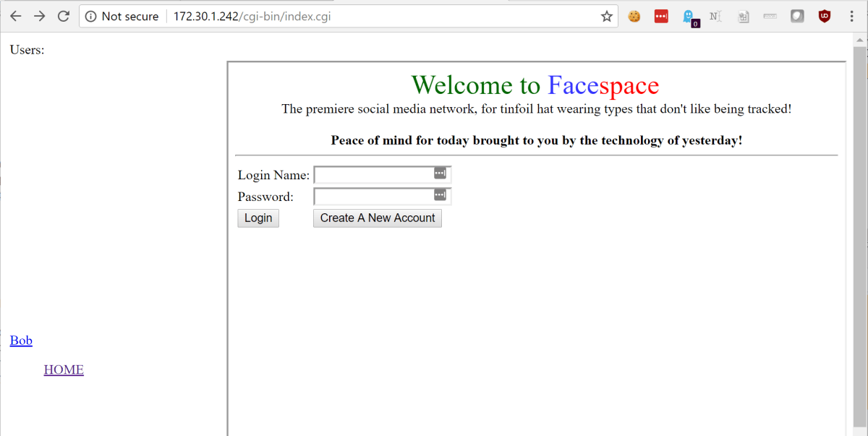Follow the HOME link
Viewport: 868px width, 436px height.
(x=64, y=370)
